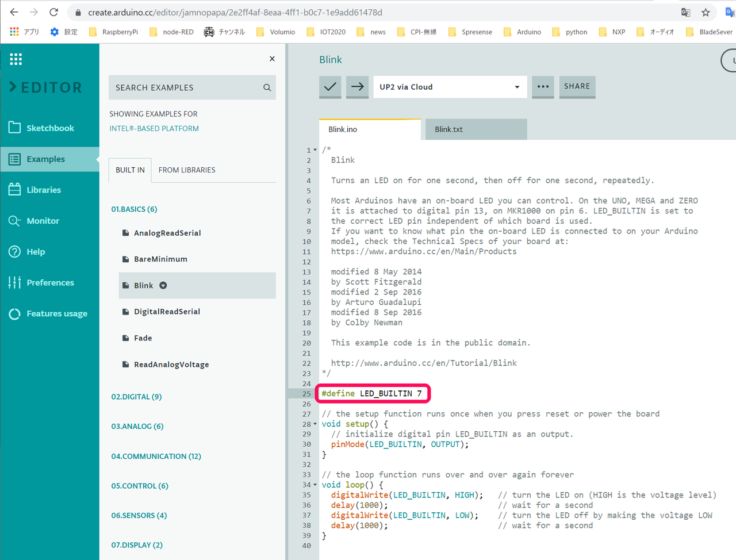Image resolution: width=736 pixels, height=560 pixels.
Task: Click the SHARE button
Action: [x=577, y=86]
